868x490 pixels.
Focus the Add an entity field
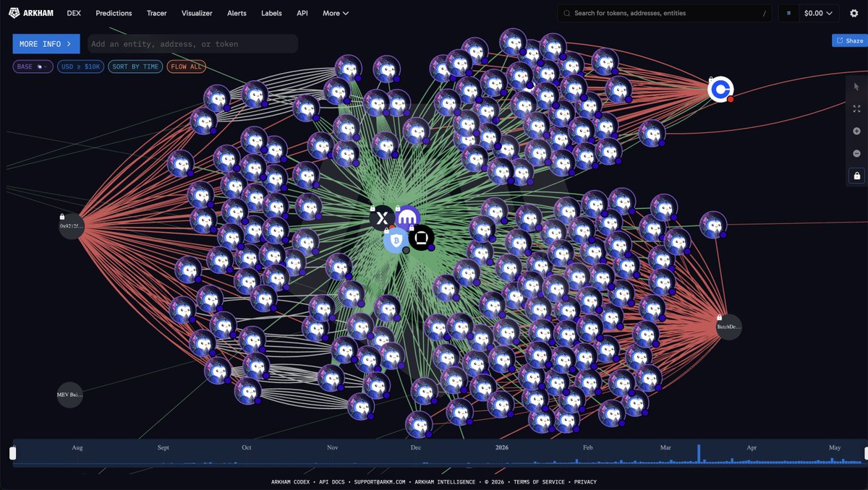[x=192, y=44]
